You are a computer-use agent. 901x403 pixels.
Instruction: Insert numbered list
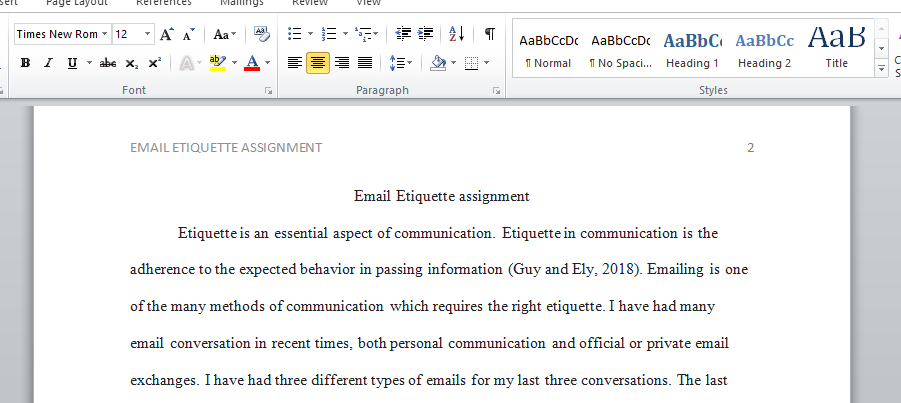[x=329, y=34]
